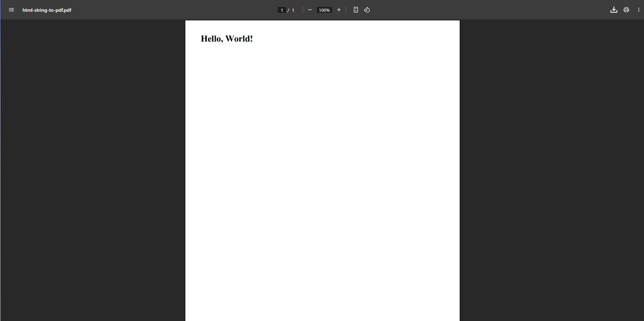644x321 pixels.
Task: Click the word "Hello" in the heading
Action: (211, 39)
